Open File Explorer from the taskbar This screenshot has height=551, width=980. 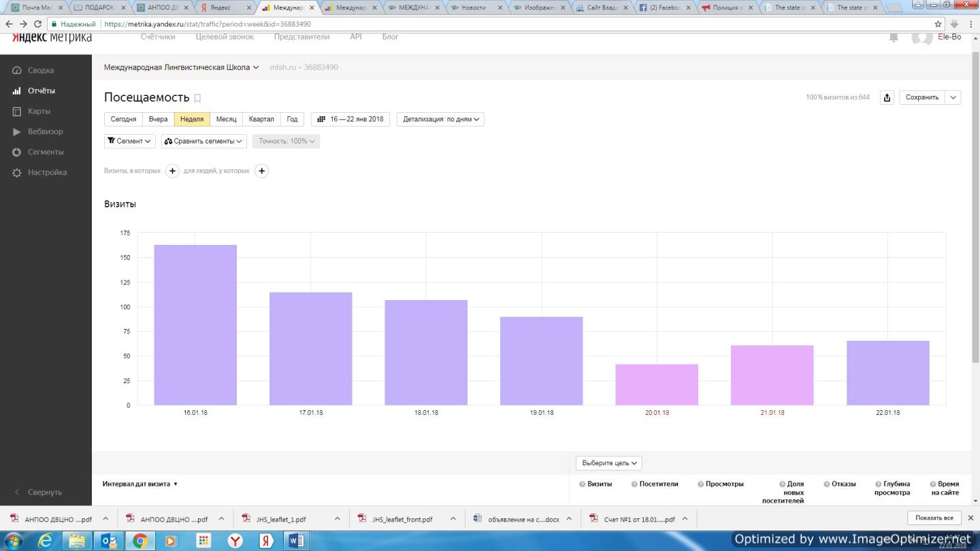78,541
